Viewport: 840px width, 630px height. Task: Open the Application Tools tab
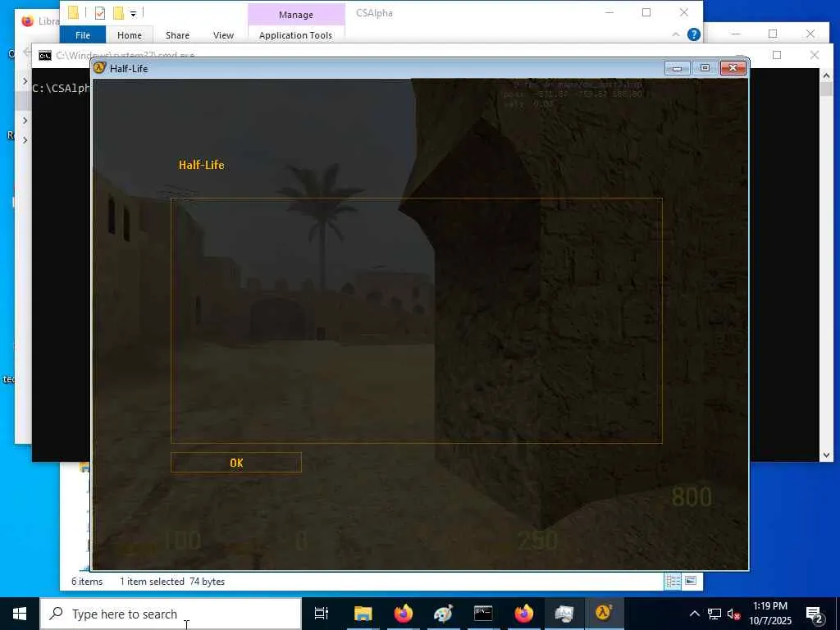295,34
